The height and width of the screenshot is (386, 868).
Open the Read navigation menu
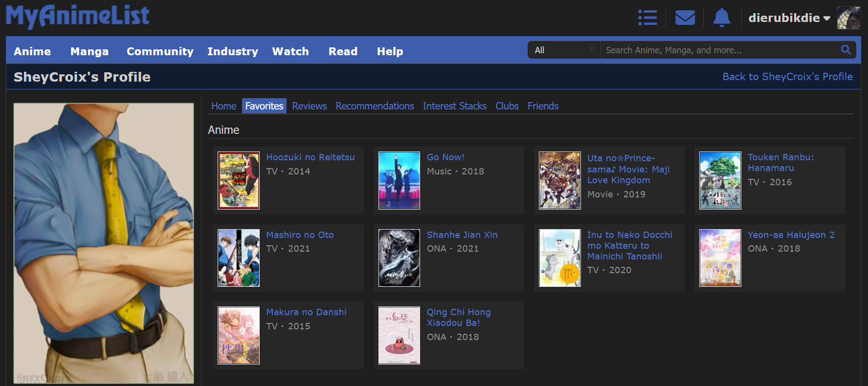pos(343,51)
